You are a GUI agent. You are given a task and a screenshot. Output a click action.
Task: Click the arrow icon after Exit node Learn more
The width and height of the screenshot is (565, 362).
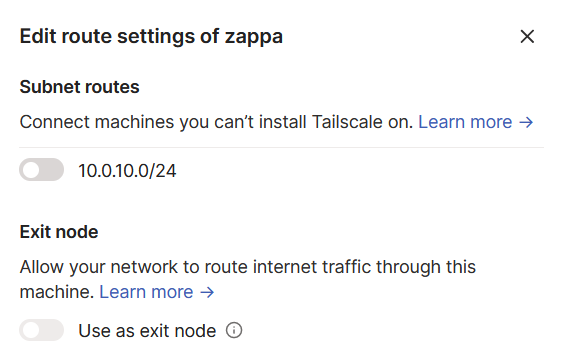207,292
